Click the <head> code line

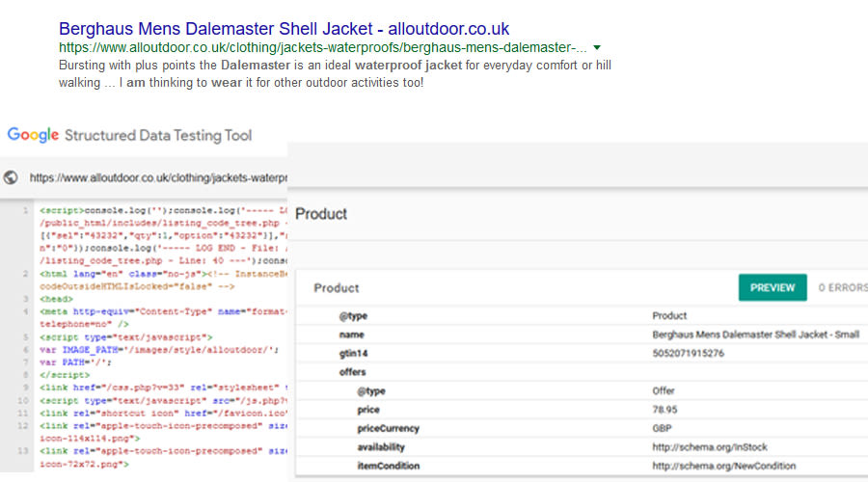pos(56,300)
